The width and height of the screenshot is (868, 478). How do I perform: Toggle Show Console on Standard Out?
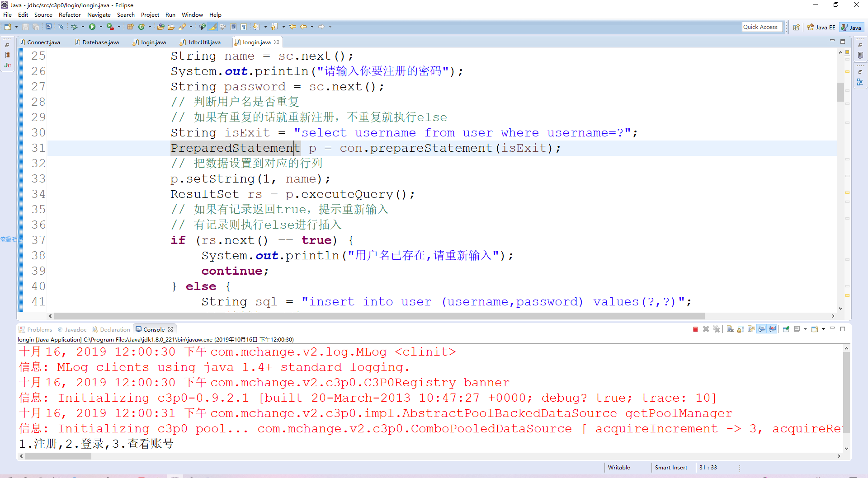pyautogui.click(x=762, y=329)
